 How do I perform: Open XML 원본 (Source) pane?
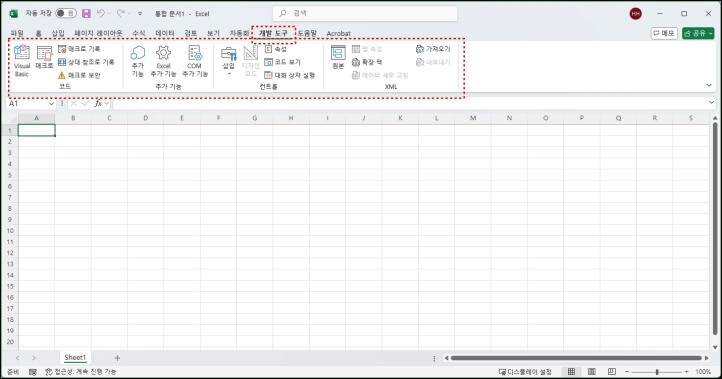pos(338,58)
